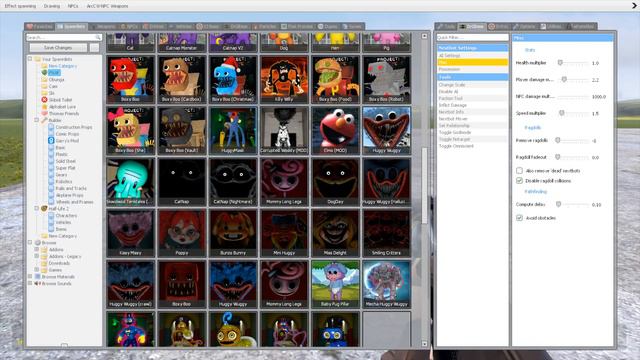Spawn the Boxy Boo (Cardbox) NPC
The image size is (640, 360).
(x=182, y=79)
